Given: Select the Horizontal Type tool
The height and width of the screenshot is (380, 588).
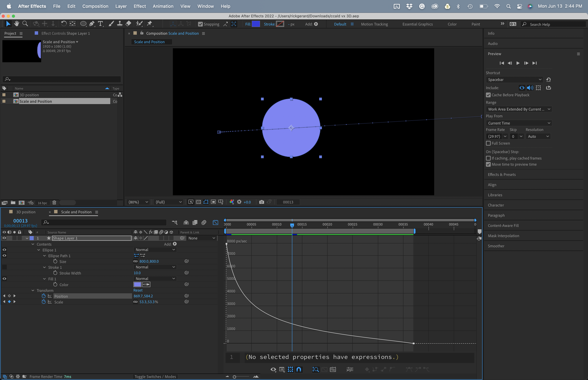Looking at the screenshot, I should (100, 23).
